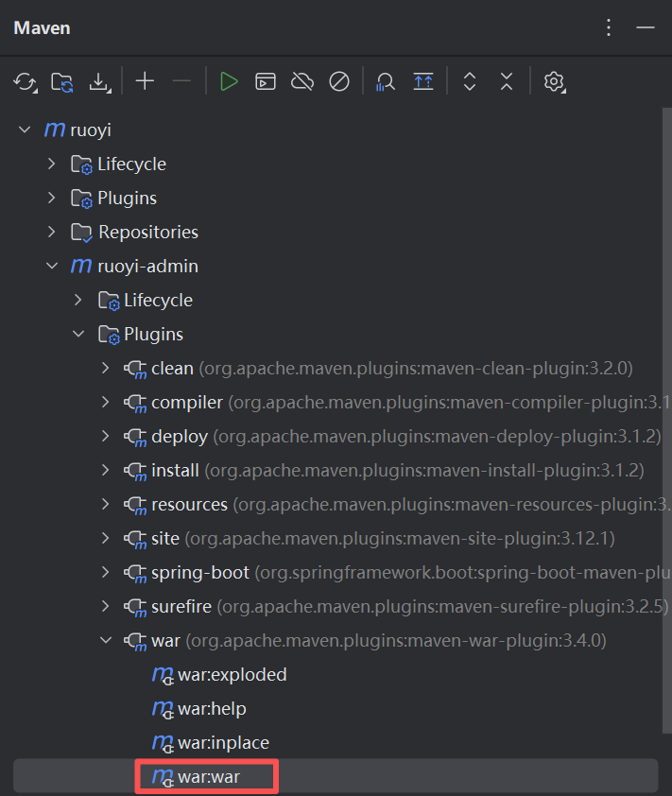Expand the deploy plugin

(x=105, y=436)
